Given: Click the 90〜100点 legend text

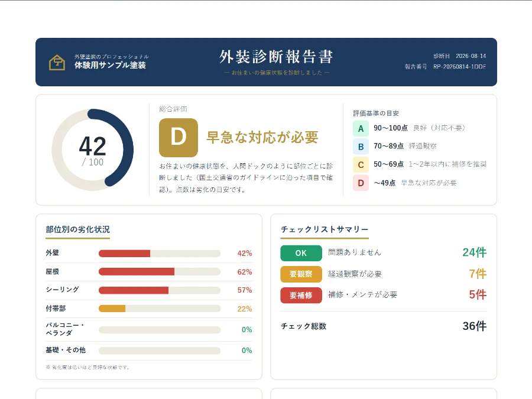Looking at the screenshot, I should click(x=391, y=128).
